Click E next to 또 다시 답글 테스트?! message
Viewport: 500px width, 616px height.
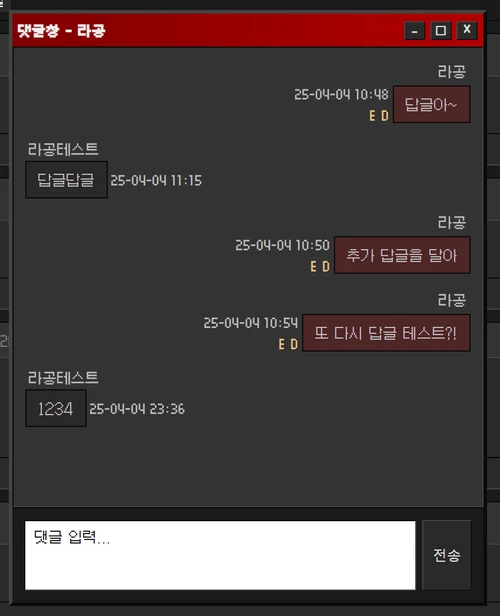[x=281, y=344]
